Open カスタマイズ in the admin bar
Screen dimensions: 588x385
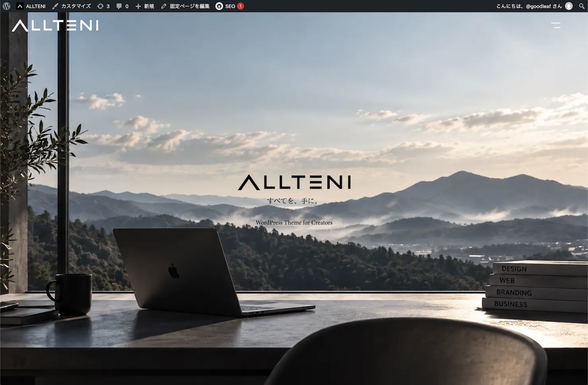coord(71,6)
